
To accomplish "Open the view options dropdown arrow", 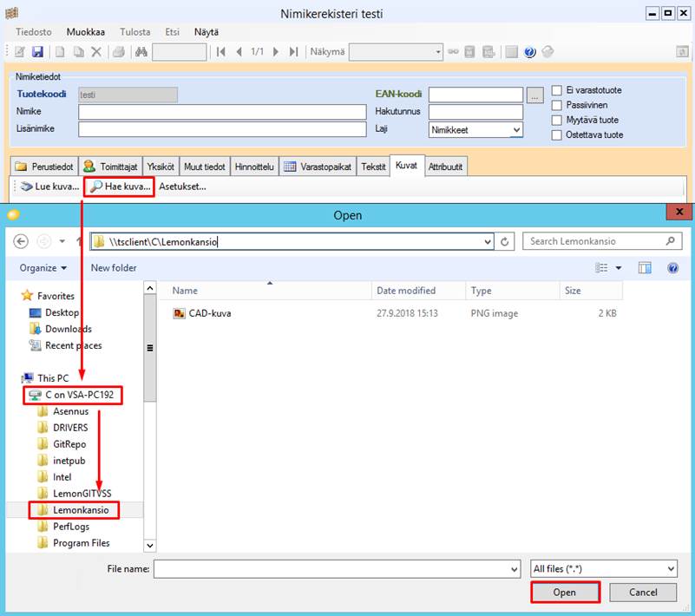I will [619, 268].
